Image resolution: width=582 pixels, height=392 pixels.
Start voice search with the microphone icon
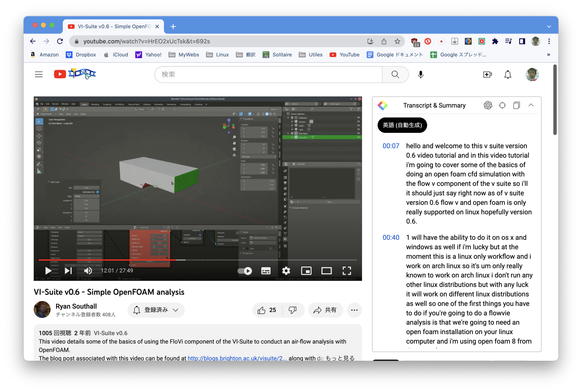pos(421,74)
